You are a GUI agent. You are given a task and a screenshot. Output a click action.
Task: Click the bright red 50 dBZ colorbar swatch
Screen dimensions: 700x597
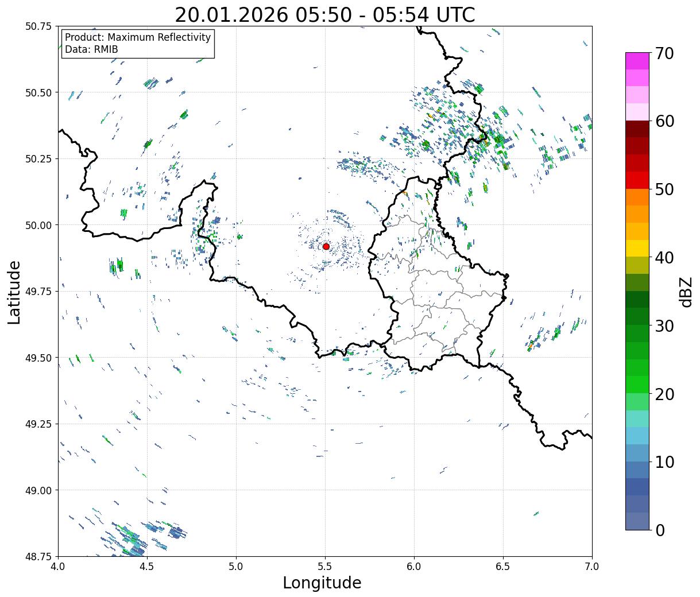[637, 180]
